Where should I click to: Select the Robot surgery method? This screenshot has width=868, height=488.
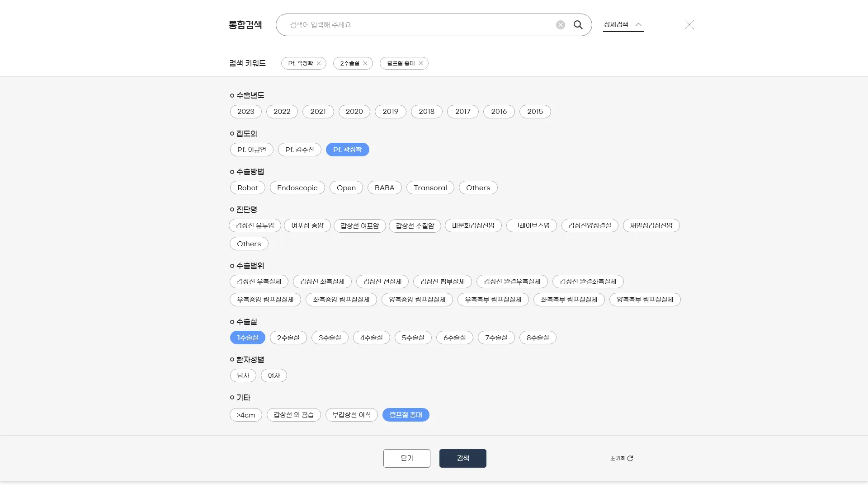pyautogui.click(x=247, y=188)
